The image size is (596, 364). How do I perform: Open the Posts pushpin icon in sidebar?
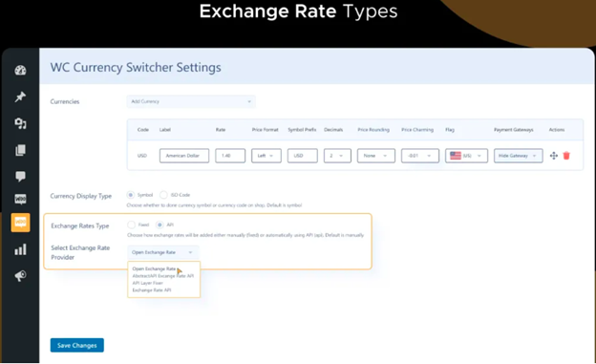click(x=20, y=96)
